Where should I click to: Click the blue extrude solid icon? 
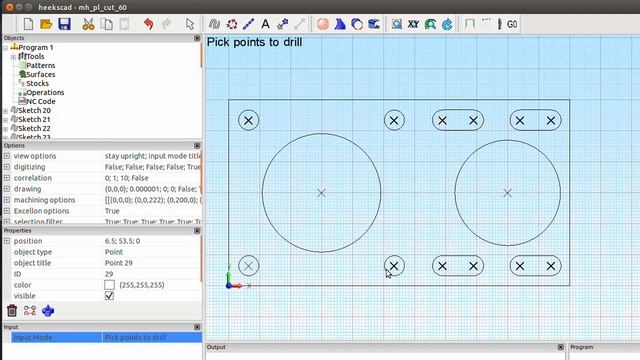[374, 24]
